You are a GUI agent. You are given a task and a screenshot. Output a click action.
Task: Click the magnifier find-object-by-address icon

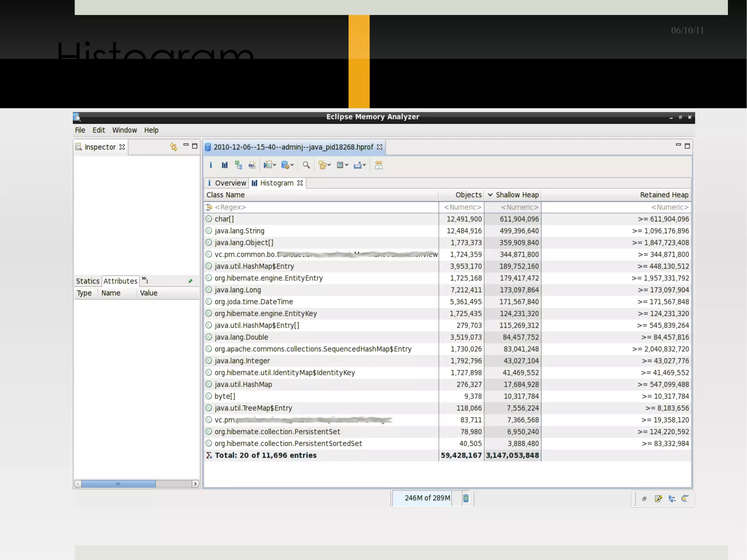[x=306, y=165]
